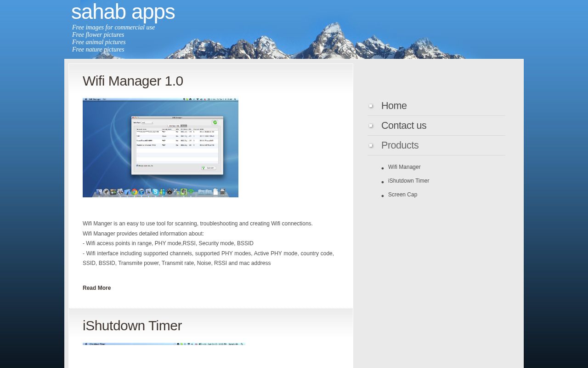Screen dimensions: 588x368
Task: Read More about Wifi Manager
Action: coord(96,288)
